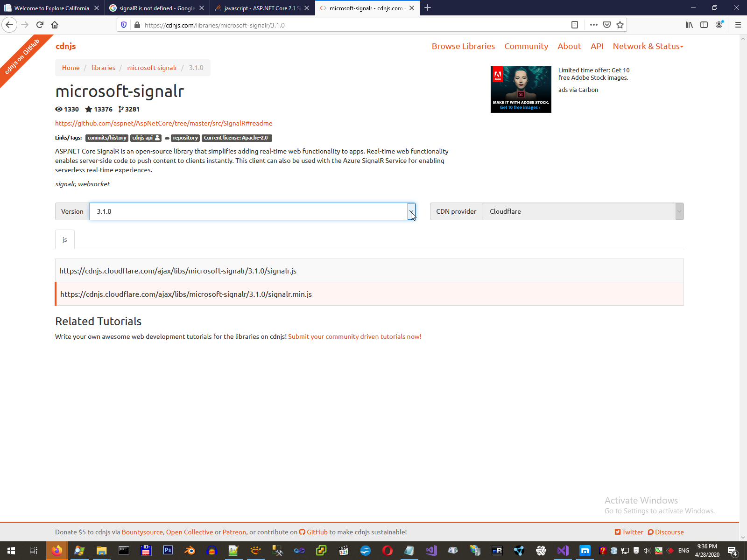Open Blender from the taskbar
Screen dimensions: 747x560
pos(190,551)
